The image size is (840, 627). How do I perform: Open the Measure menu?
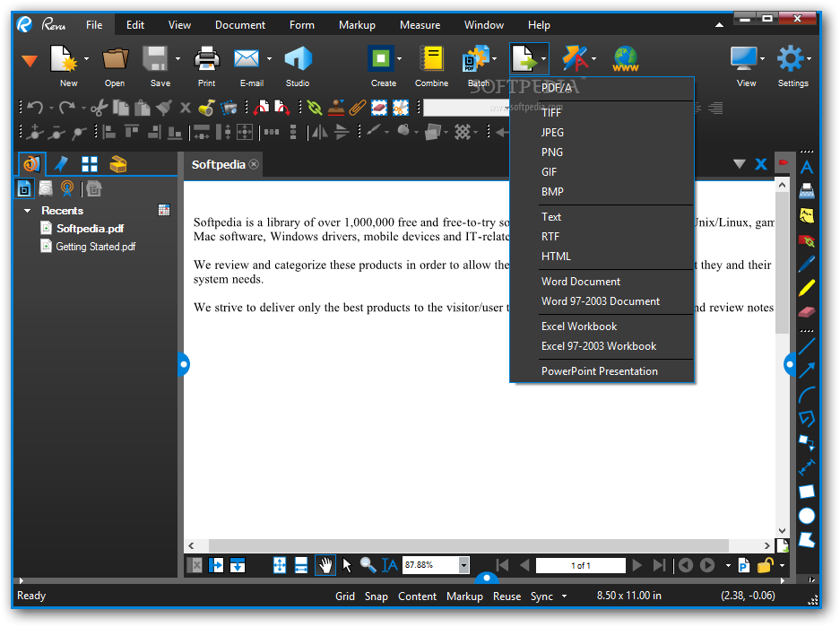[420, 24]
